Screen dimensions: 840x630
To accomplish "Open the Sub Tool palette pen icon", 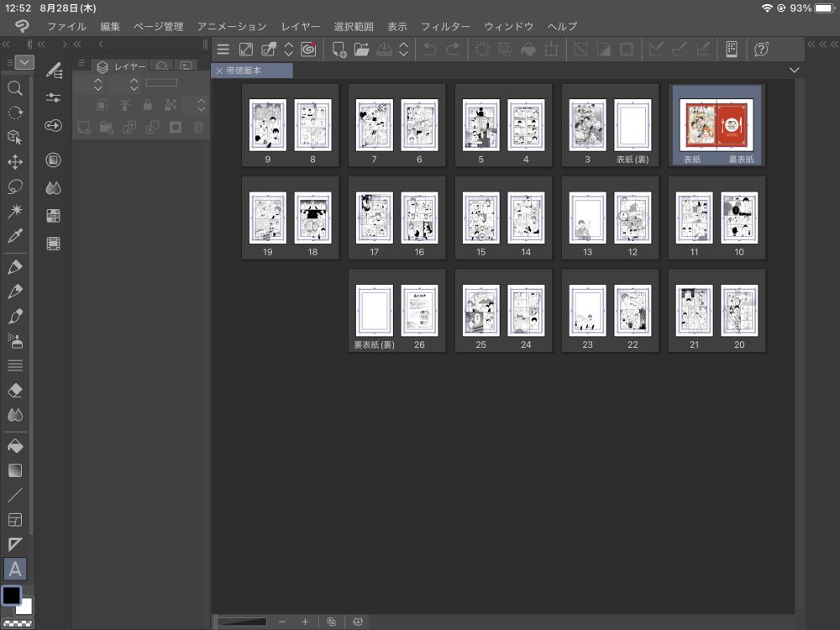I will (54, 70).
